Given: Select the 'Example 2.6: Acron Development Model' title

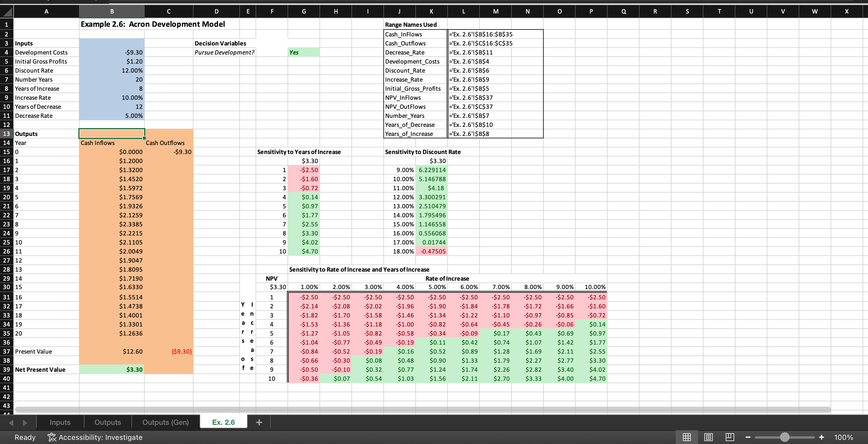Looking at the screenshot, I should (153, 24).
